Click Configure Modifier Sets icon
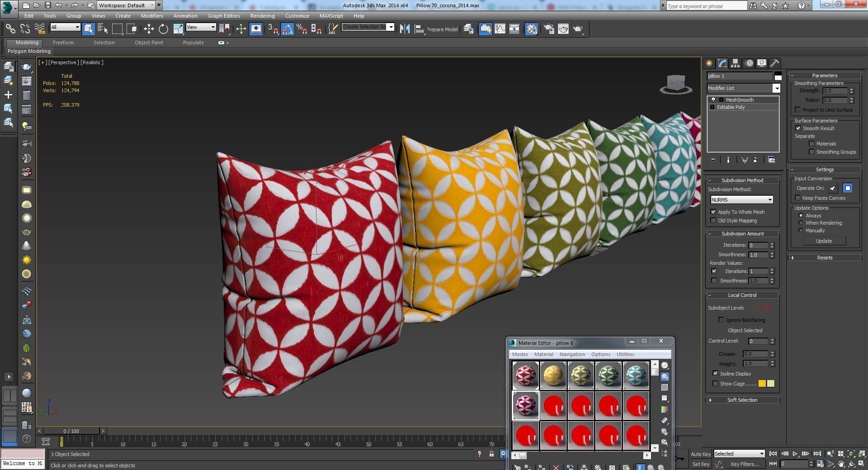The height and width of the screenshot is (470, 868). click(x=772, y=160)
